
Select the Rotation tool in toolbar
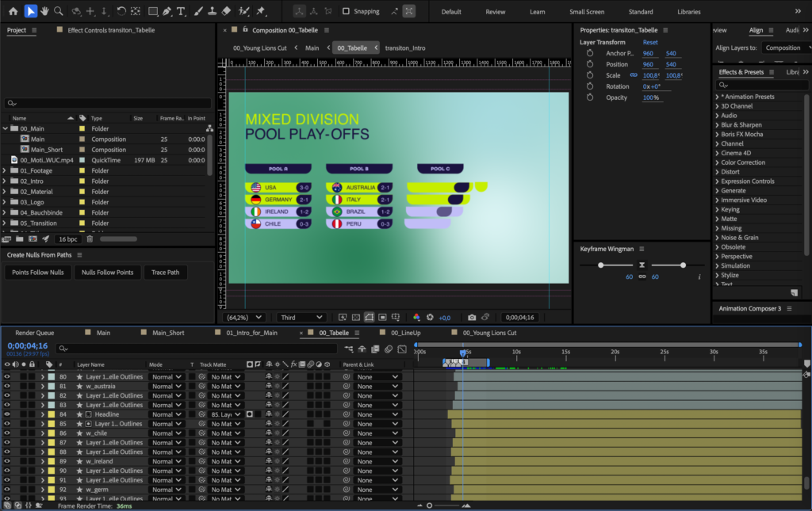click(x=121, y=11)
